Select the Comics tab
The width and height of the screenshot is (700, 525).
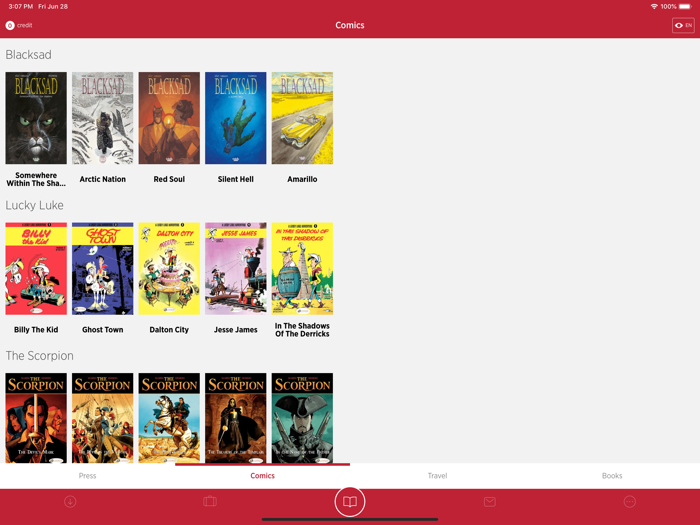pos(262,476)
